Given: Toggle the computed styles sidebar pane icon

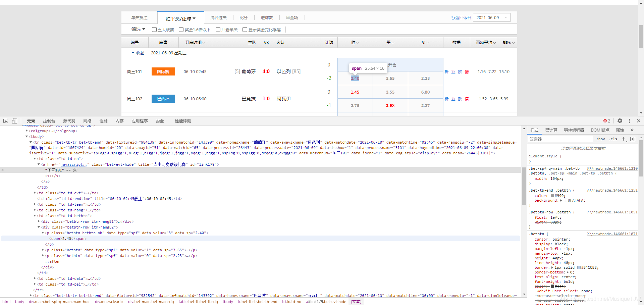Looking at the screenshot, I should (x=633, y=139).
